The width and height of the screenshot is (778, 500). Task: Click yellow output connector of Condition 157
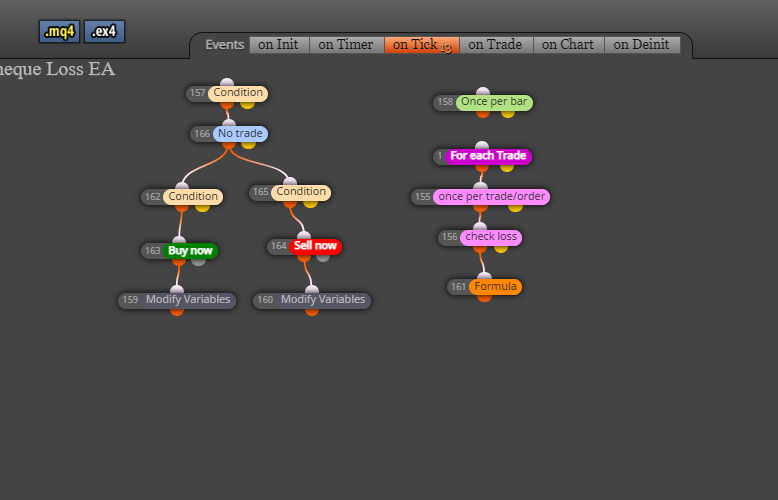pos(248,104)
